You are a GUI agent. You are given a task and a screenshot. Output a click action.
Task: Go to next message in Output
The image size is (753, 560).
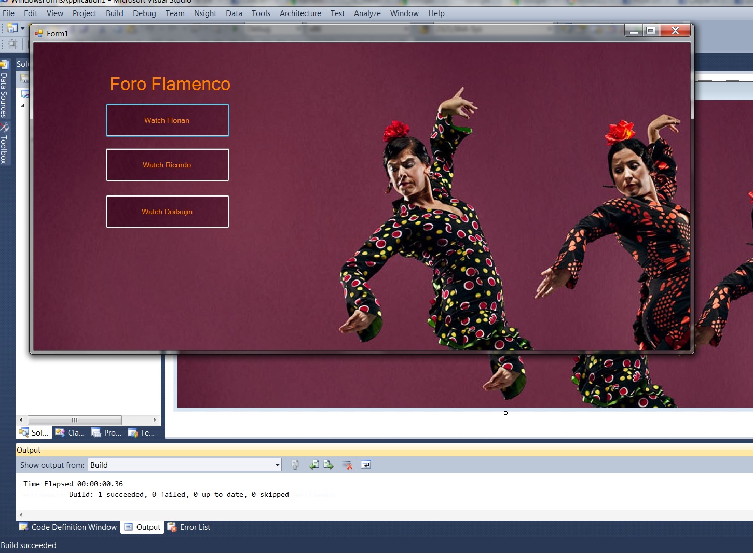(x=328, y=465)
